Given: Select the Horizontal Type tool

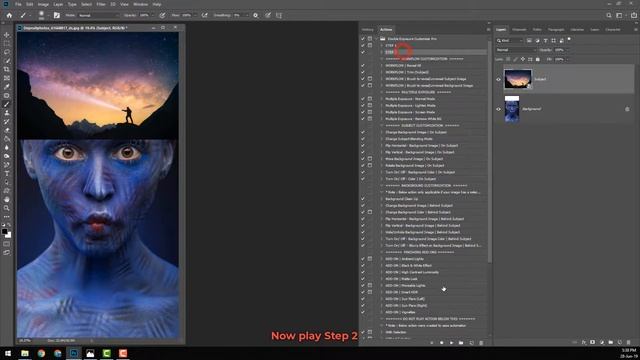Looking at the screenshot, I should tap(7, 173).
